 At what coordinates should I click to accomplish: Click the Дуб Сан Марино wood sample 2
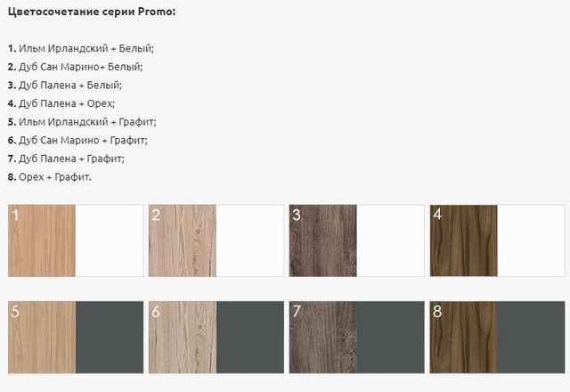click(x=183, y=241)
